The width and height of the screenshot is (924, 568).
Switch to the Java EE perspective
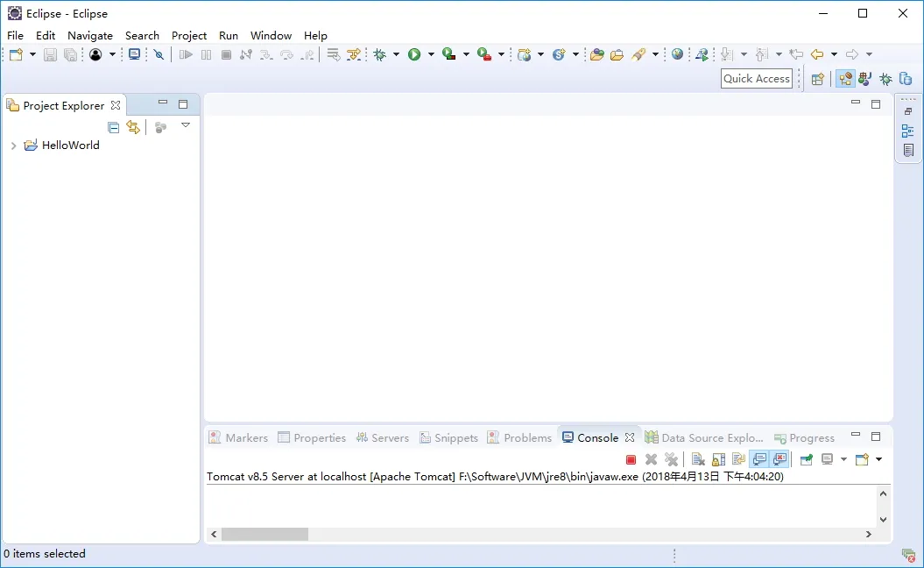click(845, 79)
